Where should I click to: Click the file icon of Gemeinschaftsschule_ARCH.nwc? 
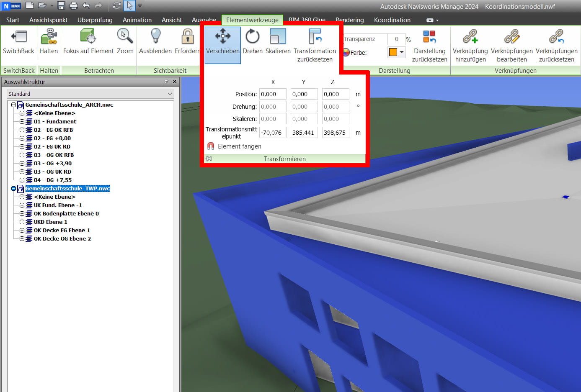click(21, 105)
